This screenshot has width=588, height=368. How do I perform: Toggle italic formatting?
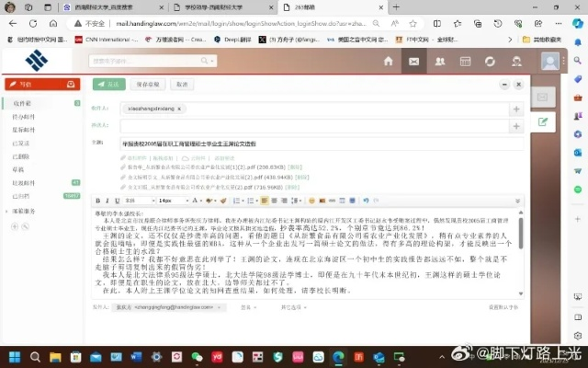tap(107, 201)
